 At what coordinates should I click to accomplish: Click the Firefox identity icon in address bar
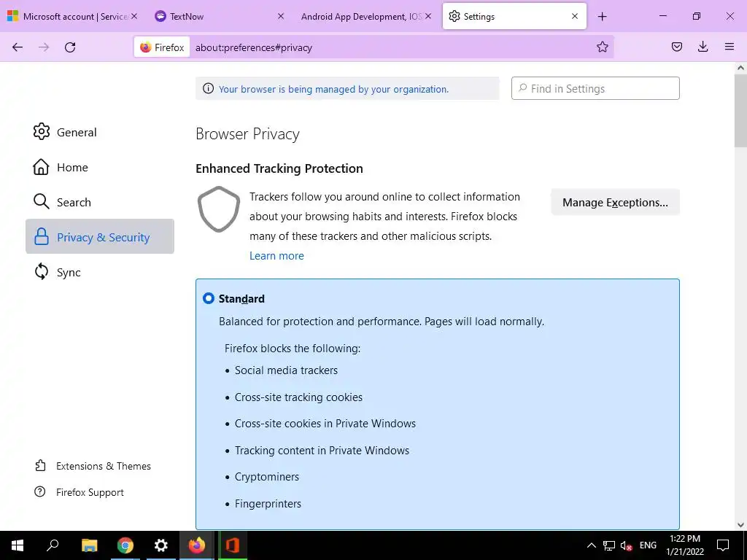162,47
